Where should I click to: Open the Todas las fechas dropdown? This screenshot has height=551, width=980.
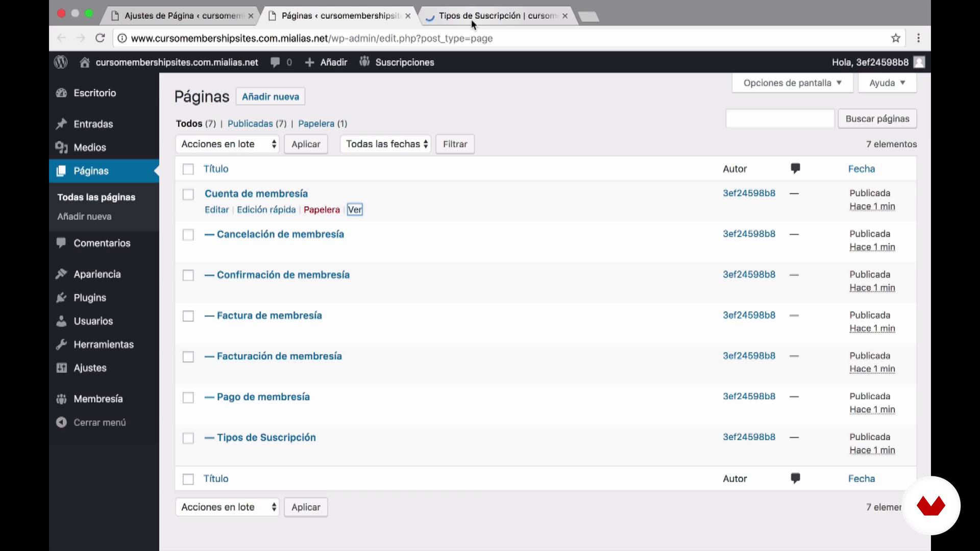point(386,144)
